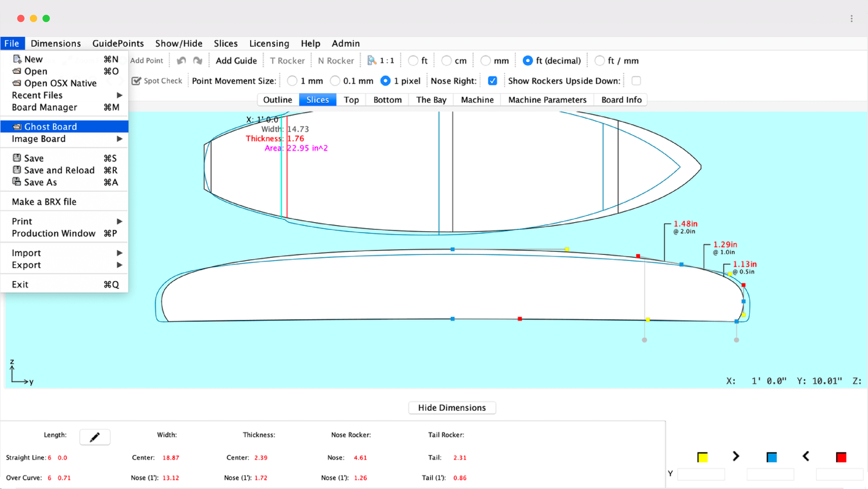
Task: Click the New file icon in File menu
Action: coord(16,59)
